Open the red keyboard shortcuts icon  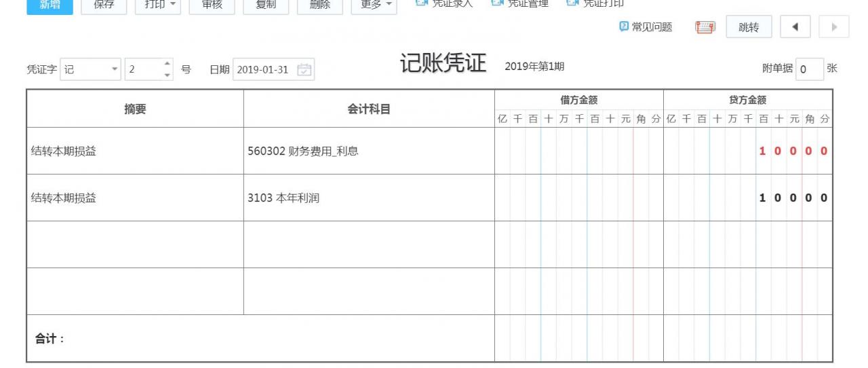[x=705, y=27]
